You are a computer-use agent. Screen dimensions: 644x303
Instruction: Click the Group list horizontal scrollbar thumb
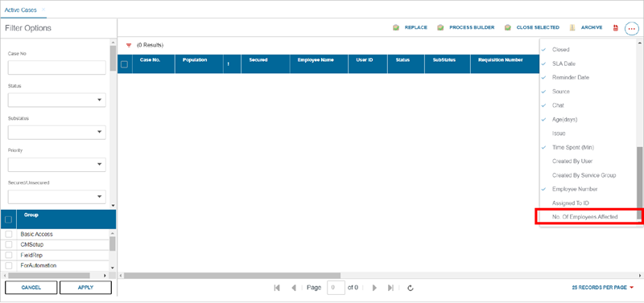pos(48,276)
